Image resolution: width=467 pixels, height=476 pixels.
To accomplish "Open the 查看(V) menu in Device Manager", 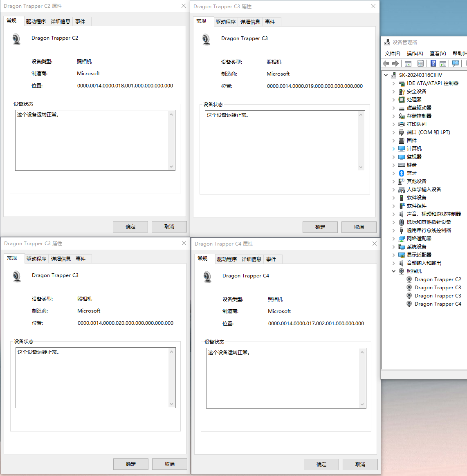I will (x=438, y=54).
